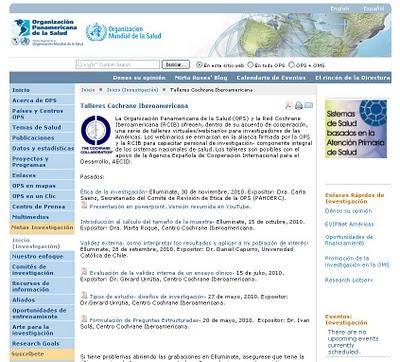Select 'OPS + OMS' radio button
This screenshot has width=400, height=362.
tap(291, 65)
